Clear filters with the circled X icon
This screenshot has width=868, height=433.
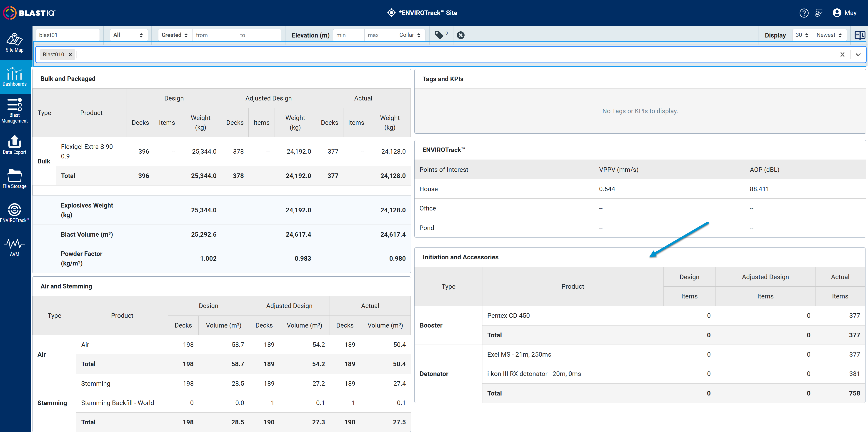pyautogui.click(x=461, y=35)
